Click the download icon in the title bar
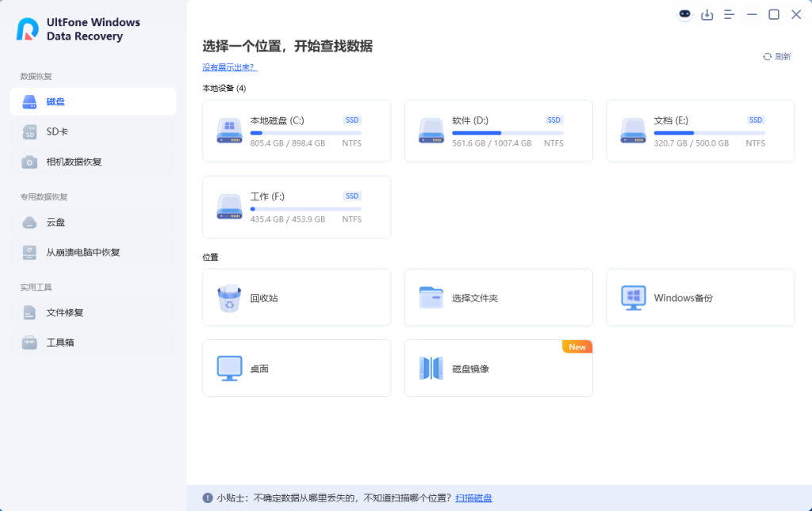This screenshot has height=511, width=812. [x=707, y=14]
